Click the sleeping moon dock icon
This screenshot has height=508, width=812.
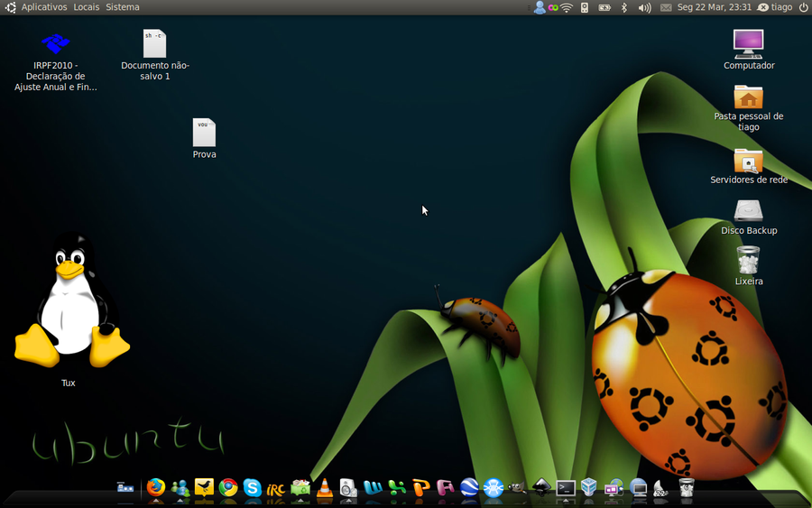661,488
